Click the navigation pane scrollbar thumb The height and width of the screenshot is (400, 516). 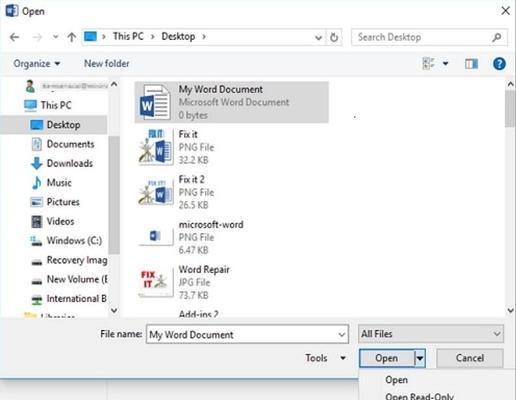click(x=114, y=195)
